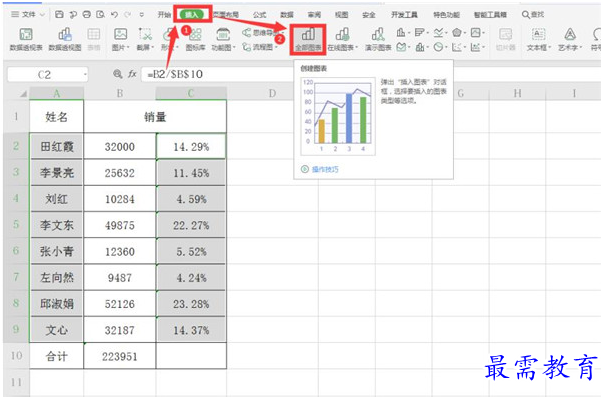Viewport: 606px width, 399px height.
Task: Insert a picture using 图片 icon
Action: point(121,39)
